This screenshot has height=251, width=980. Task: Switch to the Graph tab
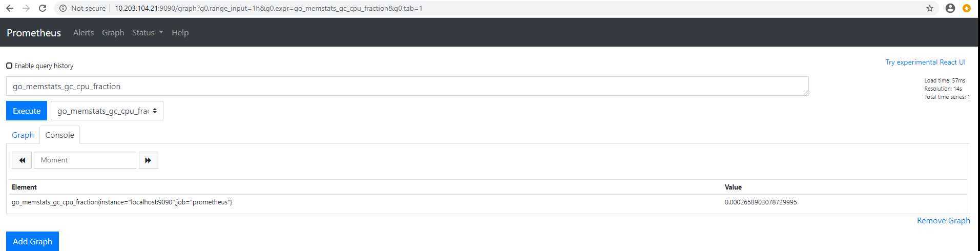[23, 135]
